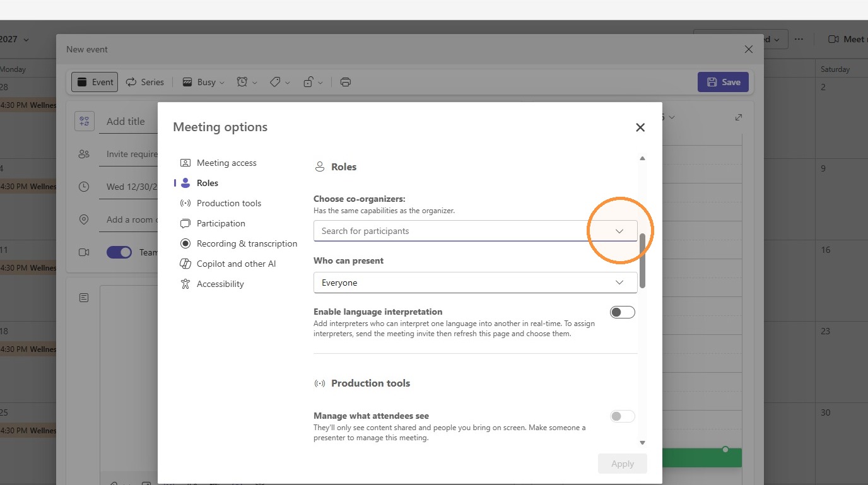The image size is (868, 485).
Task: Open the categorize tag dropdown
Action: pyautogui.click(x=280, y=82)
